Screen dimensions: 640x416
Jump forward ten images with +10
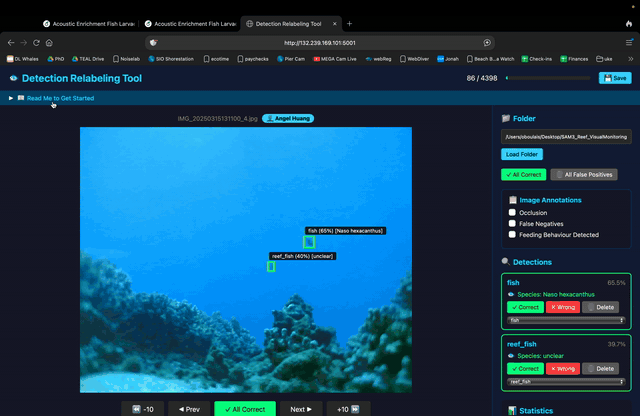tap(348, 409)
